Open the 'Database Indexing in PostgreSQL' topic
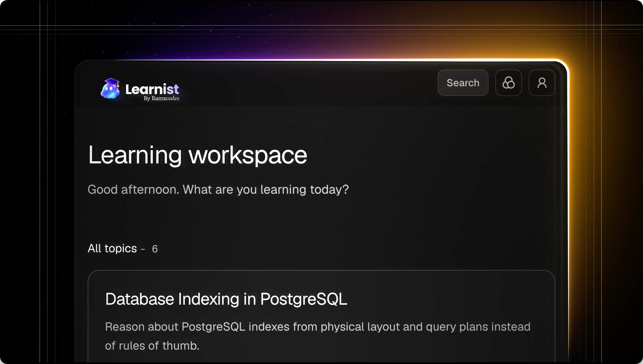 [x=226, y=299]
